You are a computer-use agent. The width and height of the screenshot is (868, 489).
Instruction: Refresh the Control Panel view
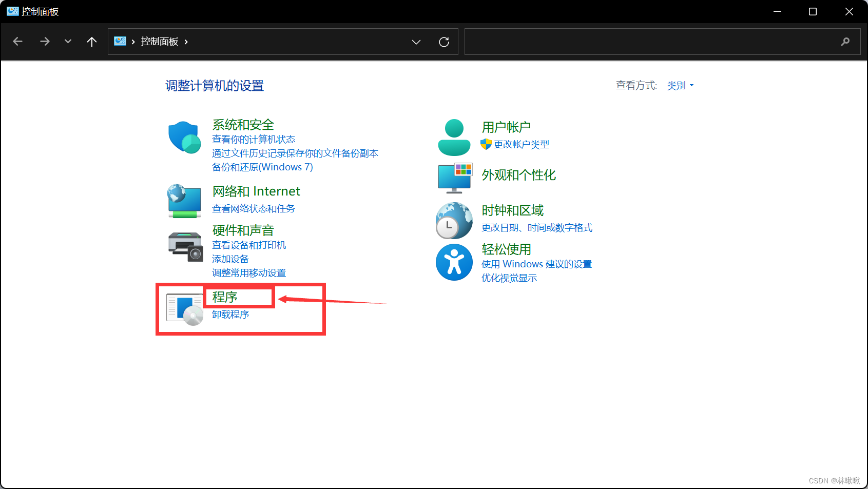(444, 42)
